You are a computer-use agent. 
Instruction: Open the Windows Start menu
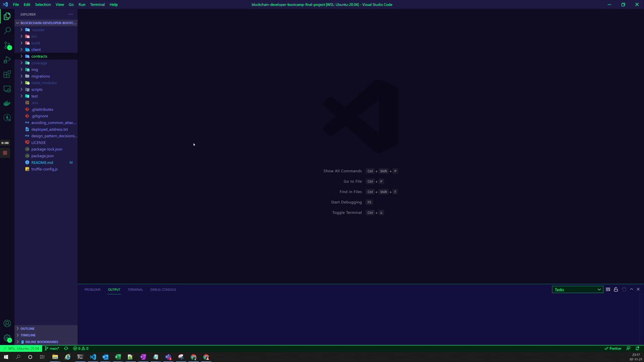click(x=6, y=357)
